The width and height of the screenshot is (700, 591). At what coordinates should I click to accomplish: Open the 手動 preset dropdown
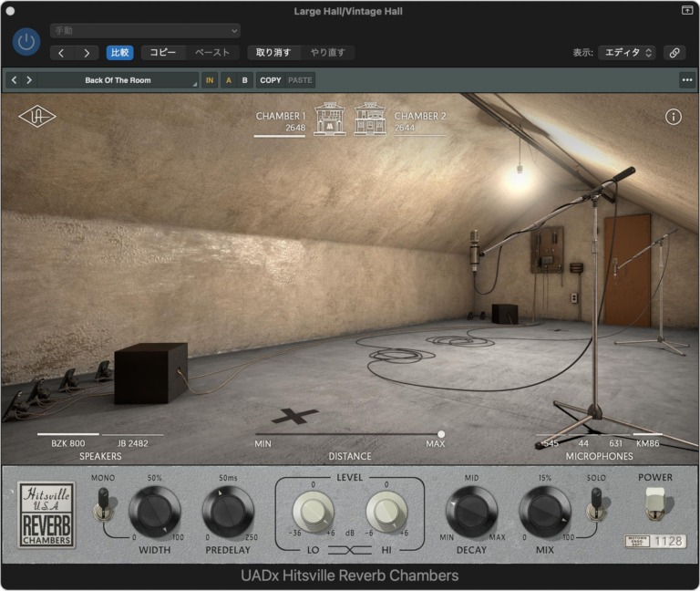pyautogui.click(x=145, y=30)
